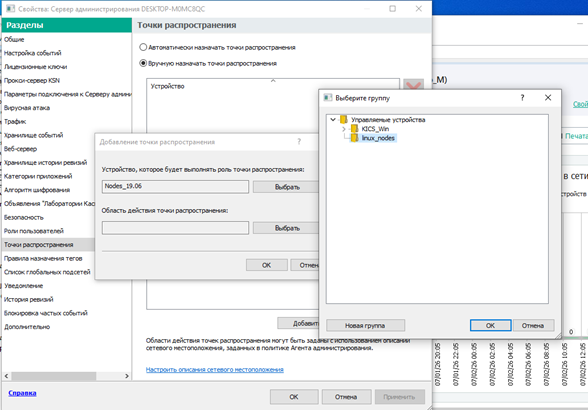The image size is (588, 410).
Task: Click Новая группа button
Action: tap(365, 326)
